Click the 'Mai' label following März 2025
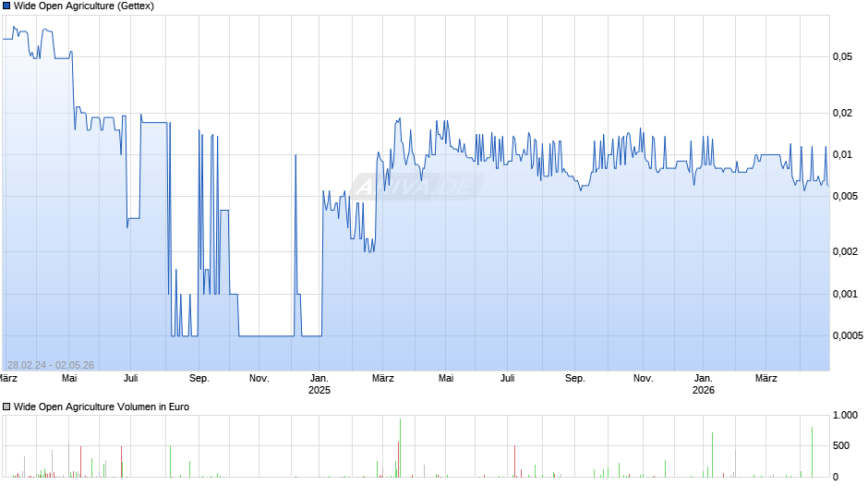Viewport: 868px width, 486px height. pyautogui.click(x=446, y=379)
